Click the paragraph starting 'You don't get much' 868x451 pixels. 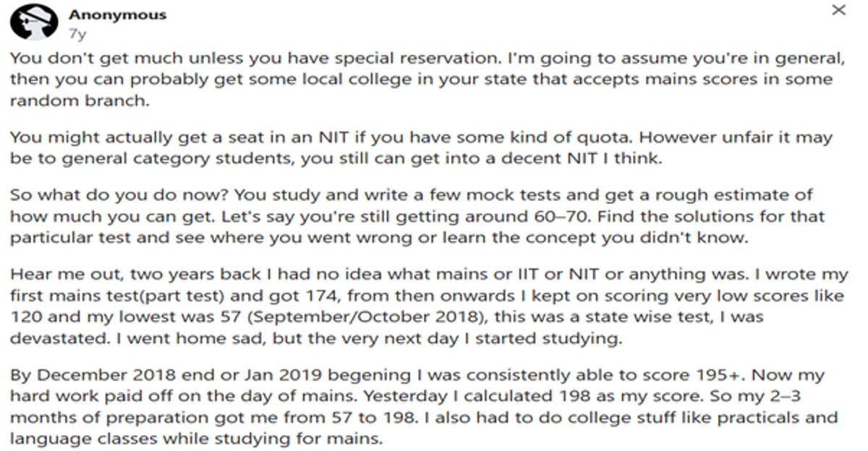[x=427, y=80]
